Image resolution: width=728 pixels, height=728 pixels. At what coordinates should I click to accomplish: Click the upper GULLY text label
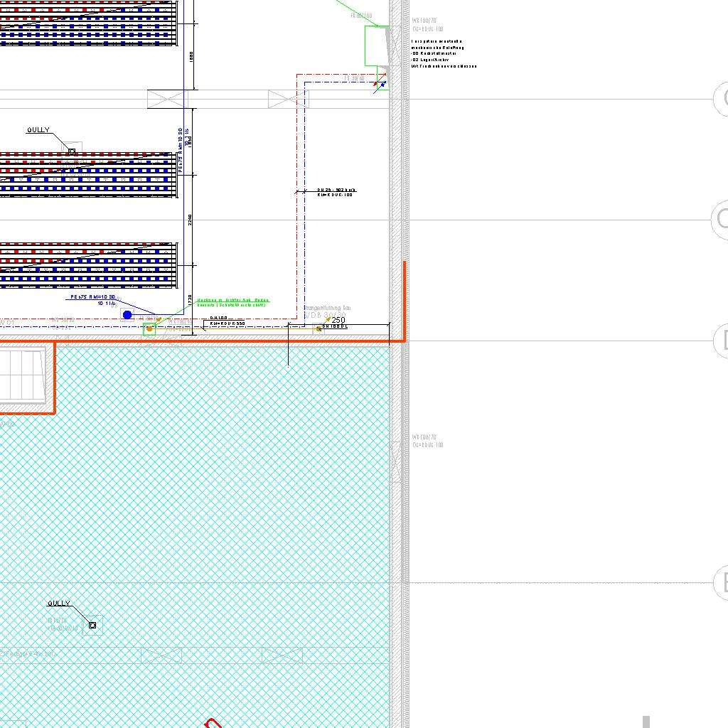coord(38,130)
